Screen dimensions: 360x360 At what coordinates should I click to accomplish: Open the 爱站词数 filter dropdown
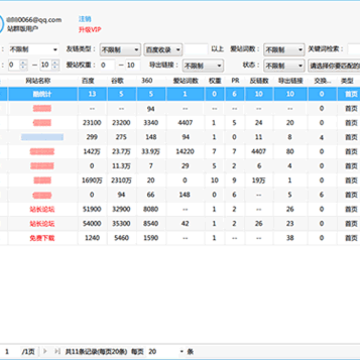[x=284, y=50]
